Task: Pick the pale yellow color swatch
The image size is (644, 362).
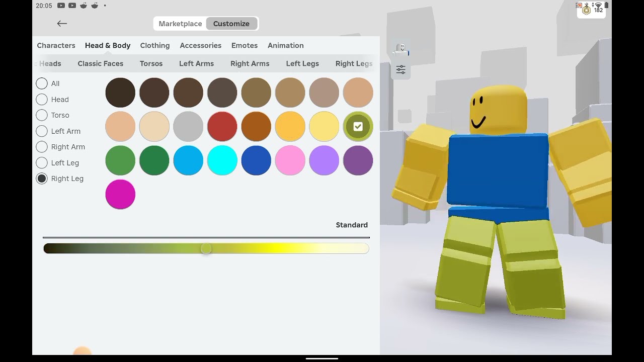Action: click(324, 126)
